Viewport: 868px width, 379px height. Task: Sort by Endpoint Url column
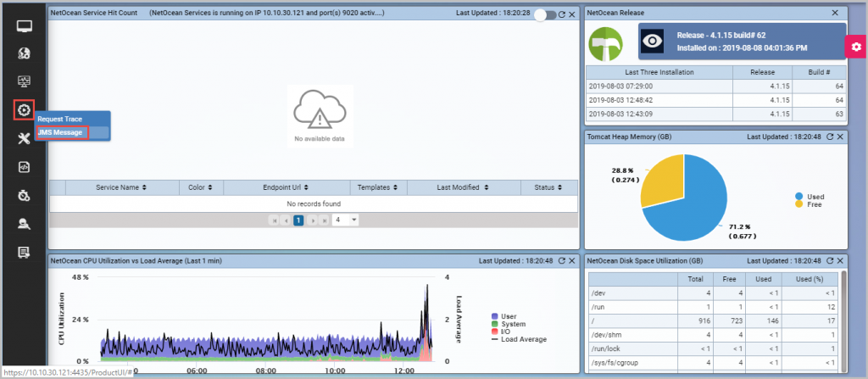pos(287,188)
